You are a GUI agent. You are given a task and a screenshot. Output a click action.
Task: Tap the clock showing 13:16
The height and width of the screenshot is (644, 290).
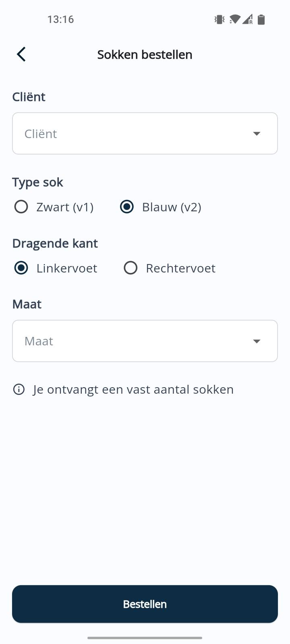tap(60, 19)
